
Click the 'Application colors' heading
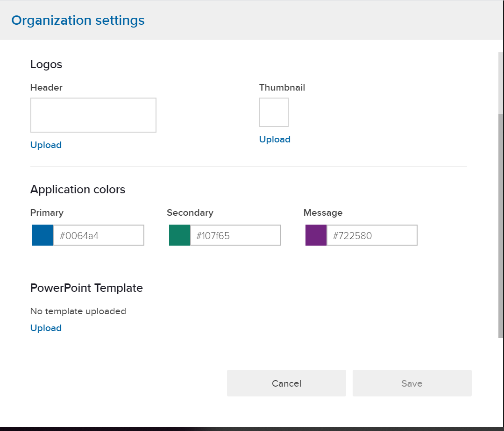click(78, 189)
